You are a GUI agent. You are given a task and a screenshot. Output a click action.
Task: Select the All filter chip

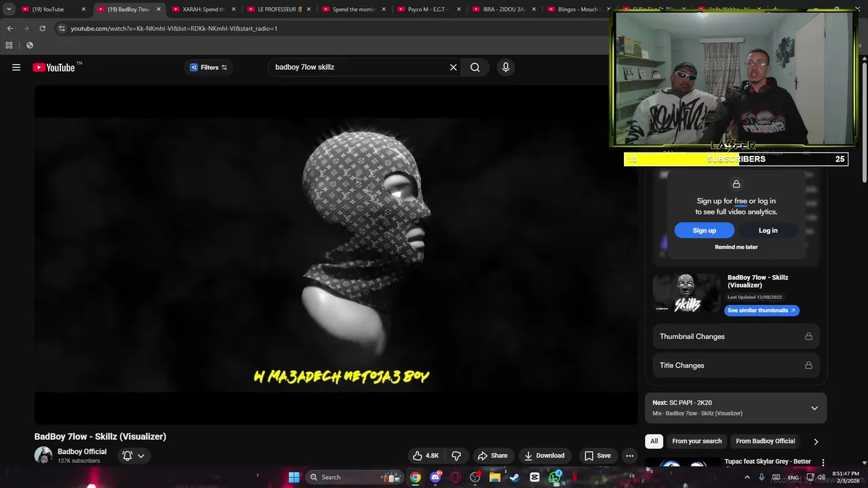[x=654, y=441]
